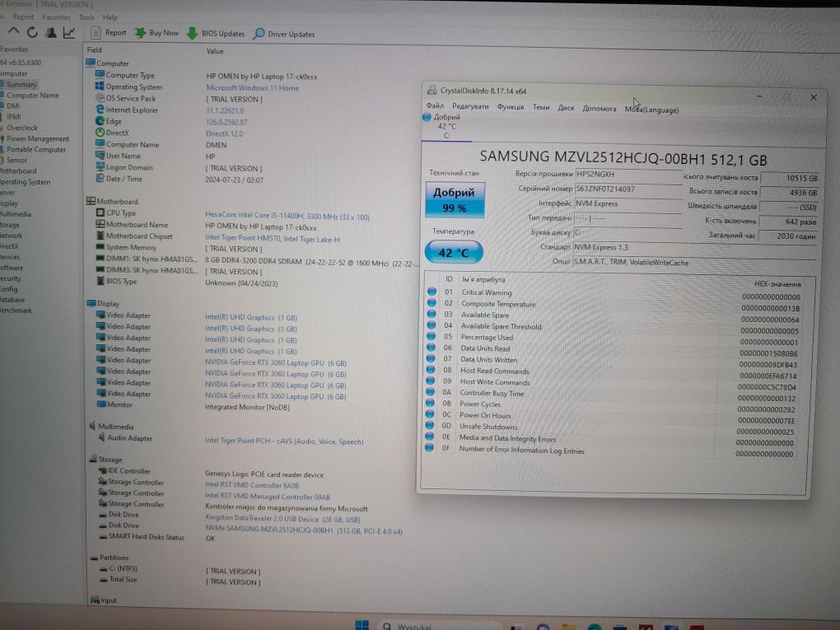Click the graph chart icon in toolbar
Screen dimensions: 840x630
(x=69, y=33)
